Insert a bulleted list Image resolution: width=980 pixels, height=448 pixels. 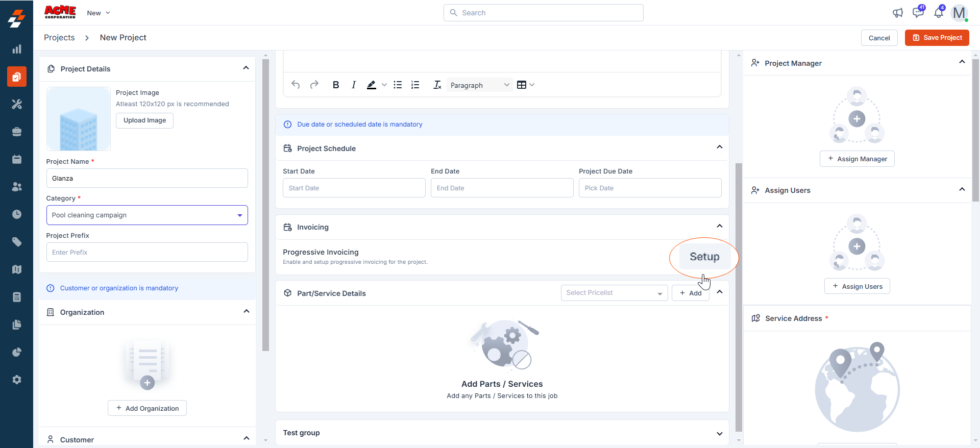pos(398,85)
